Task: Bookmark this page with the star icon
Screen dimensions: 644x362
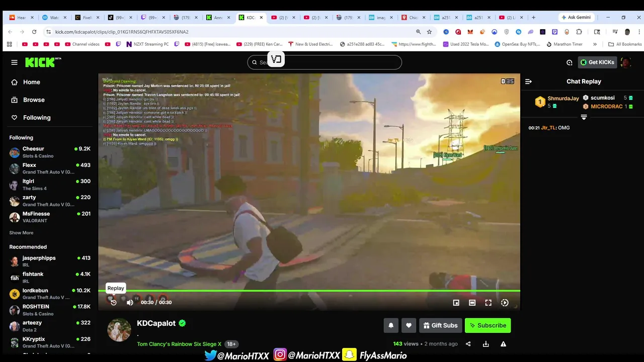Action: click(429, 32)
